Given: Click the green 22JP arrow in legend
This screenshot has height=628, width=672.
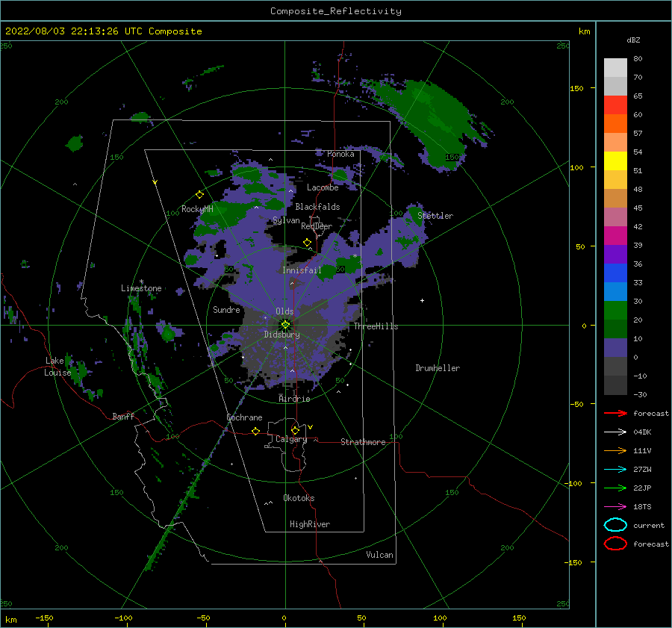Looking at the screenshot, I should pyautogui.click(x=615, y=488).
